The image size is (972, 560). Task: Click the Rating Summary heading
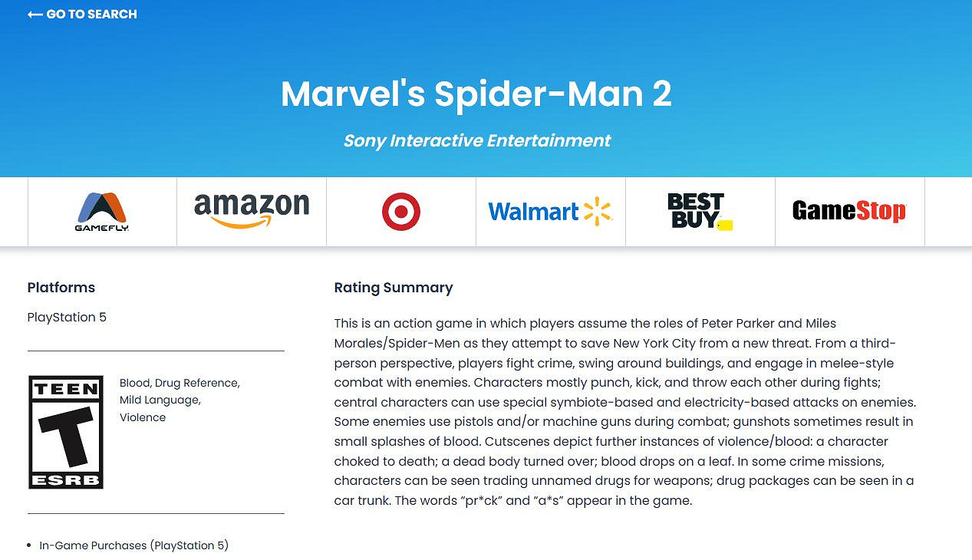pos(394,288)
